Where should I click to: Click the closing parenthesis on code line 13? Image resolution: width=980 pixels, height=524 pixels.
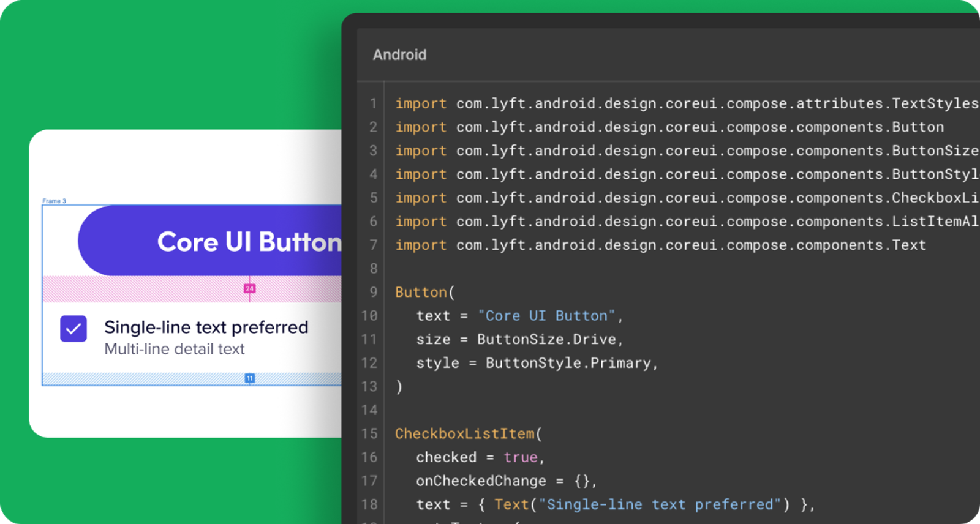pyautogui.click(x=399, y=387)
